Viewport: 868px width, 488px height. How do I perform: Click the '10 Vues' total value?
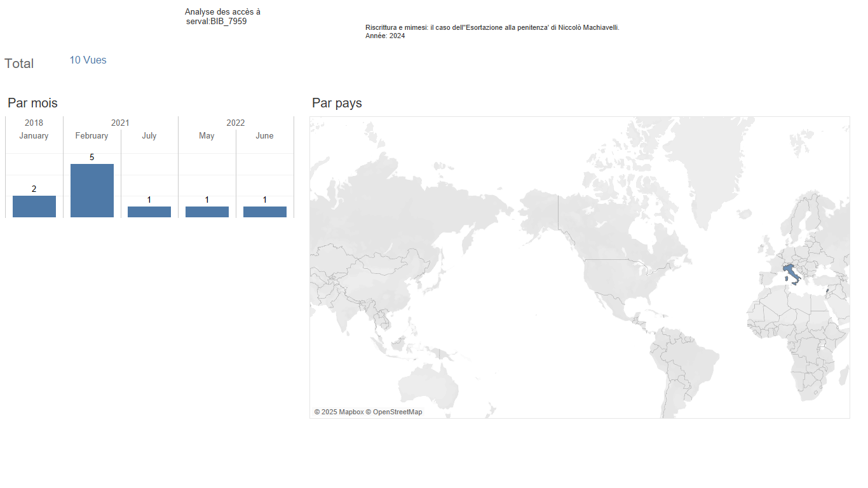click(88, 60)
